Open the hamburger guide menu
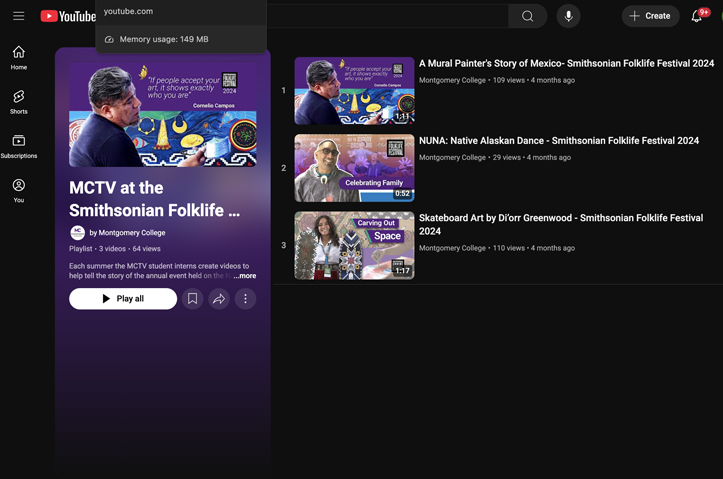 [x=18, y=16]
